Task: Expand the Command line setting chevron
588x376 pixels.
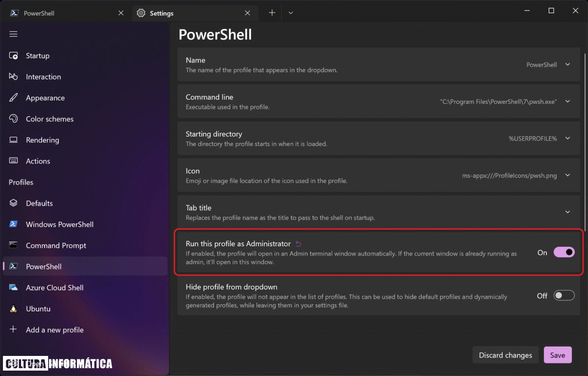Action: coord(568,101)
